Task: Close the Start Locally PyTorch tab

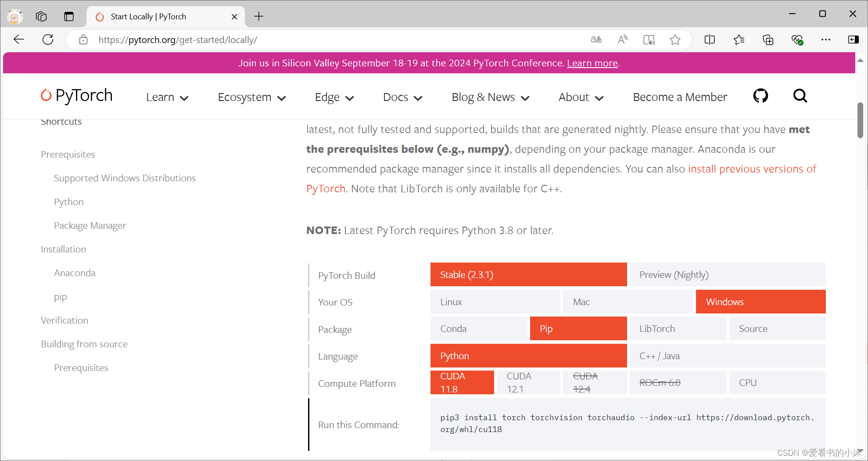Action: coord(234,17)
